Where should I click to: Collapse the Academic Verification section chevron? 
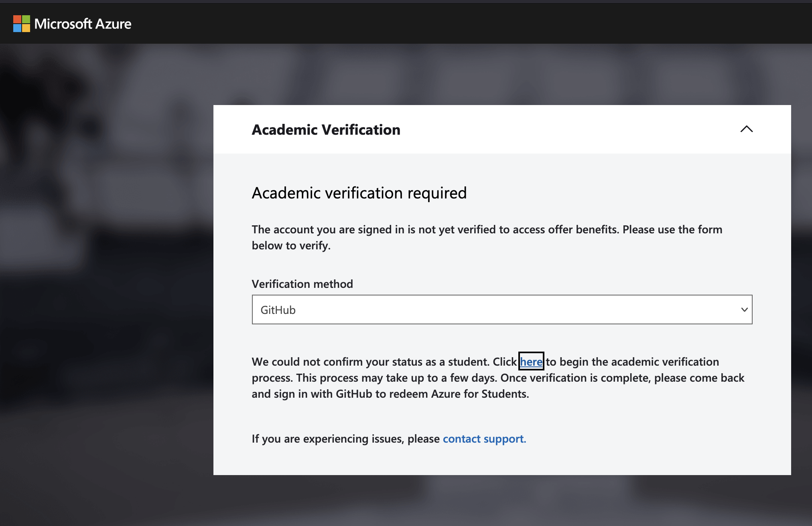tap(746, 129)
